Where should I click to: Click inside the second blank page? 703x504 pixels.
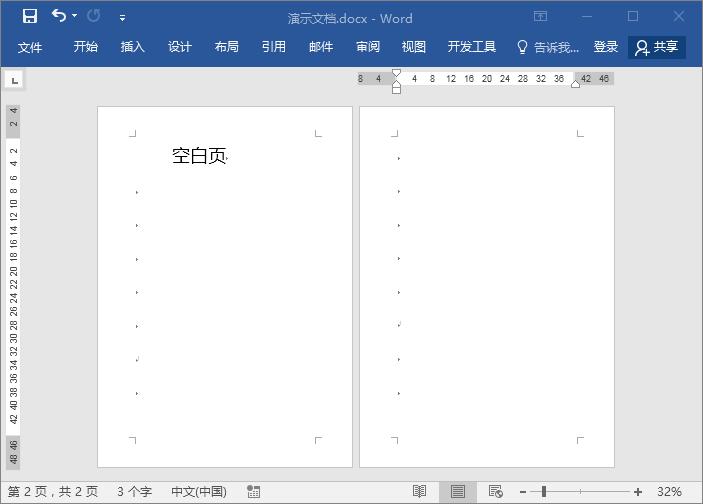[486, 287]
